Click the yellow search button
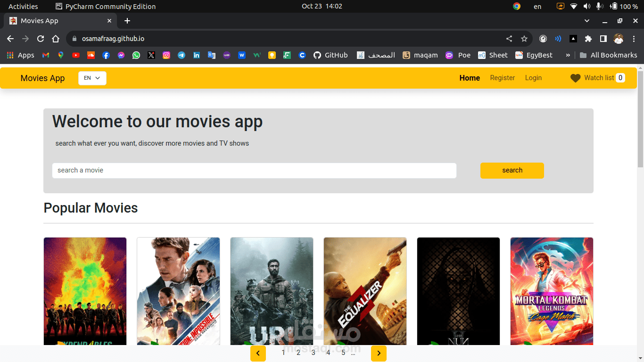 [x=512, y=171]
